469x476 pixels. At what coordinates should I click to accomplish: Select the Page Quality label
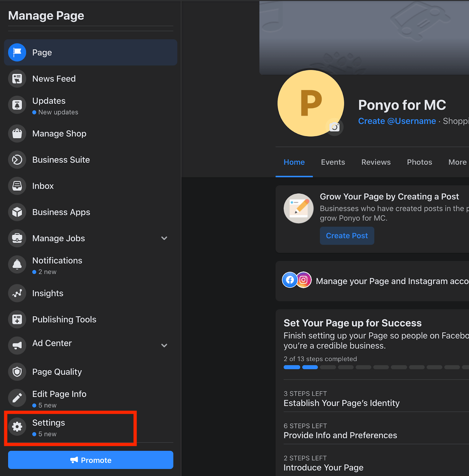(57, 372)
